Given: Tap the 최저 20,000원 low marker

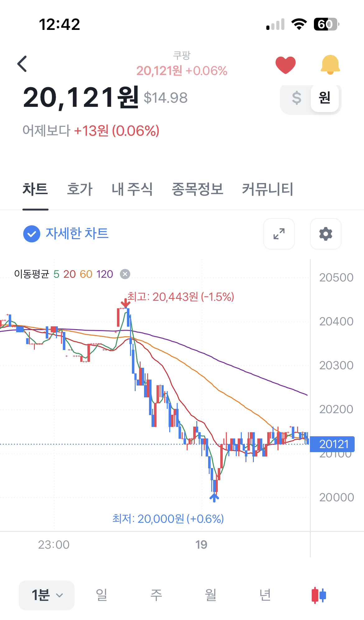Looking at the screenshot, I should click(168, 519).
